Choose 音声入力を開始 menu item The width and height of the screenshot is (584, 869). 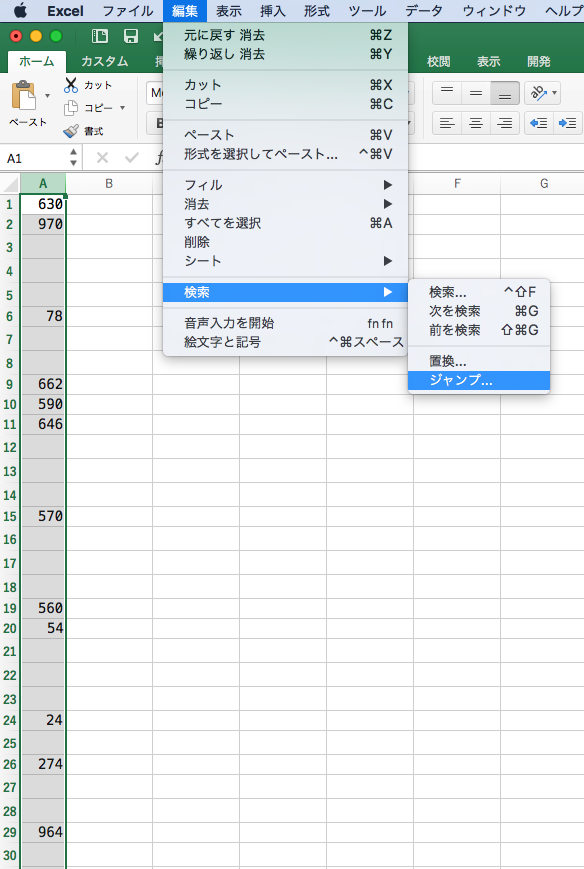point(285,323)
